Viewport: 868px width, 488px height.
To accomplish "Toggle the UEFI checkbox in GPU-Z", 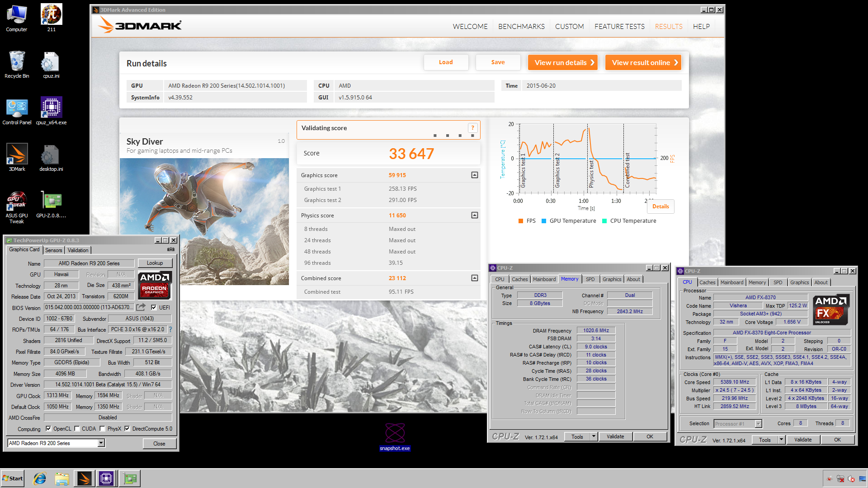I will 154,307.
